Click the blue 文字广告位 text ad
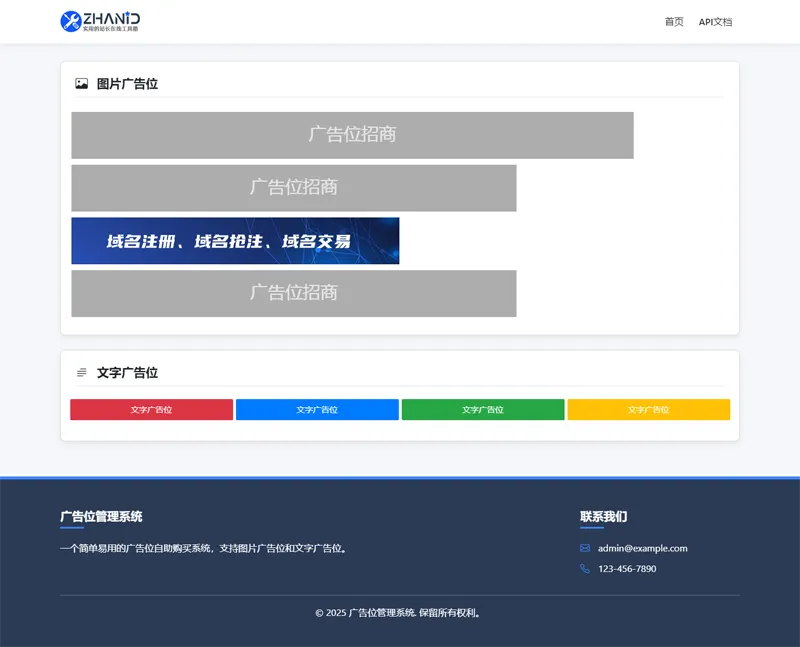 click(316, 409)
